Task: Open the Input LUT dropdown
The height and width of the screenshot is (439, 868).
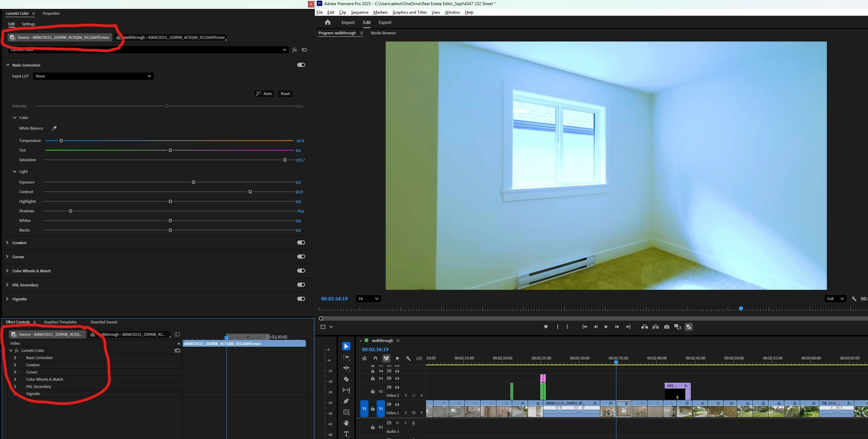Action: tap(93, 76)
